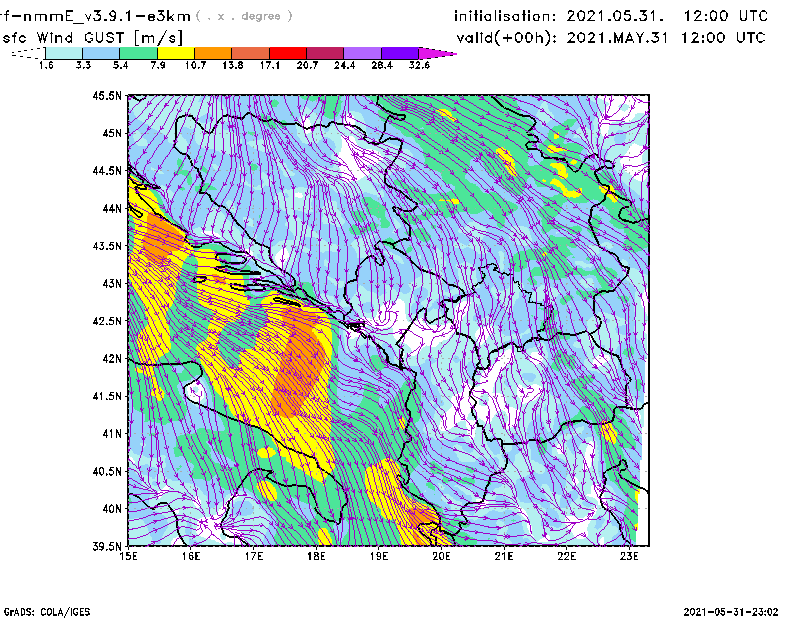
Task: Click the legend value 7.9
Action: click(x=158, y=65)
